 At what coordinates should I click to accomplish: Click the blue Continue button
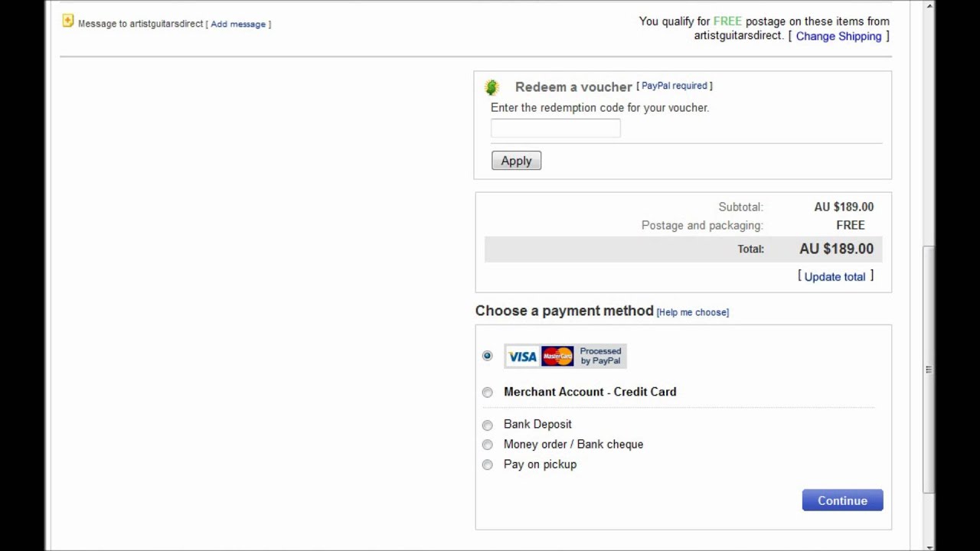point(842,500)
